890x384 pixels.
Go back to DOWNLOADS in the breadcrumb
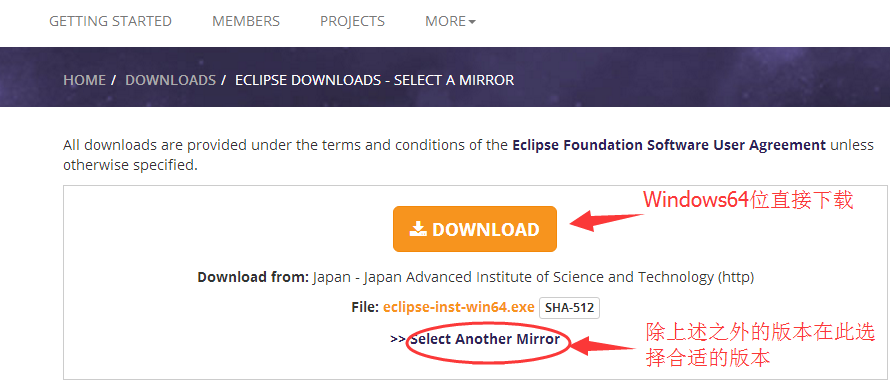[170, 80]
